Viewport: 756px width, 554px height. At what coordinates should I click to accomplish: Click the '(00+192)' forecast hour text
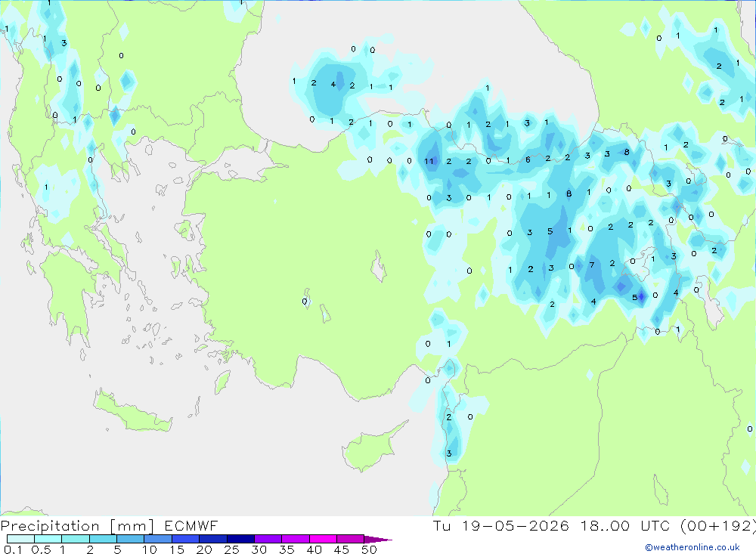(718, 526)
